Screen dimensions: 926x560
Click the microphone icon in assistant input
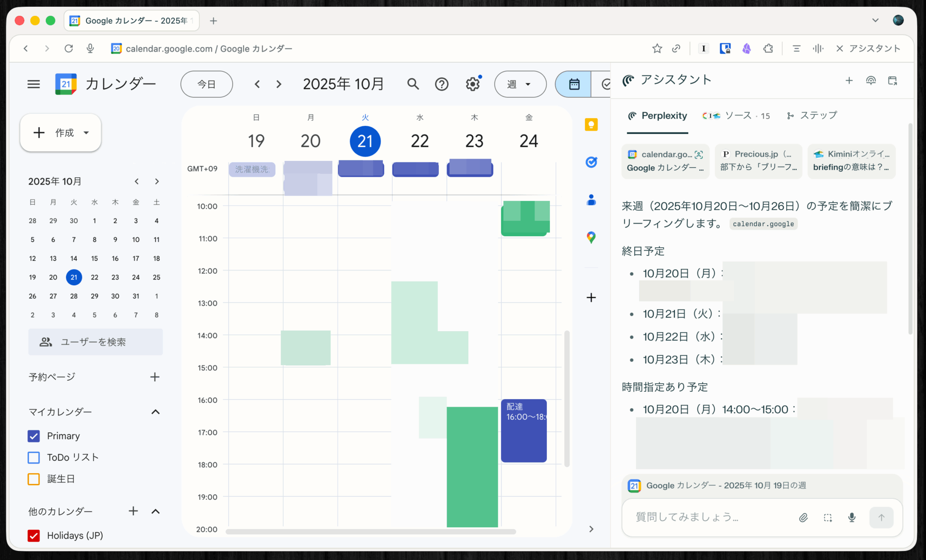pos(852,518)
